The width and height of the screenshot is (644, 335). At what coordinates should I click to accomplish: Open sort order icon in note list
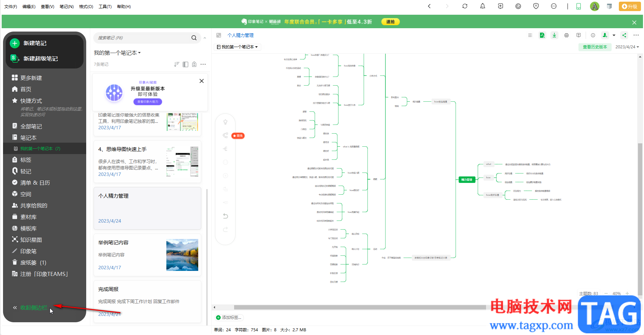[x=177, y=64]
